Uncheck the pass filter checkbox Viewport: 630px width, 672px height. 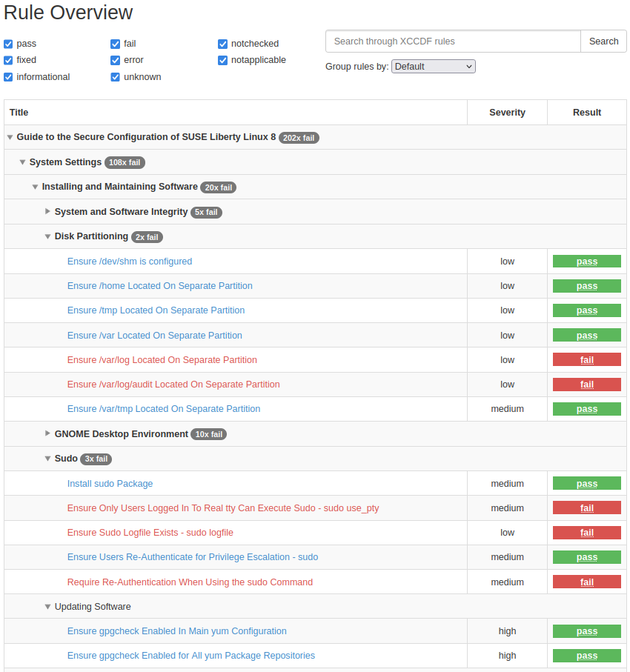8,44
